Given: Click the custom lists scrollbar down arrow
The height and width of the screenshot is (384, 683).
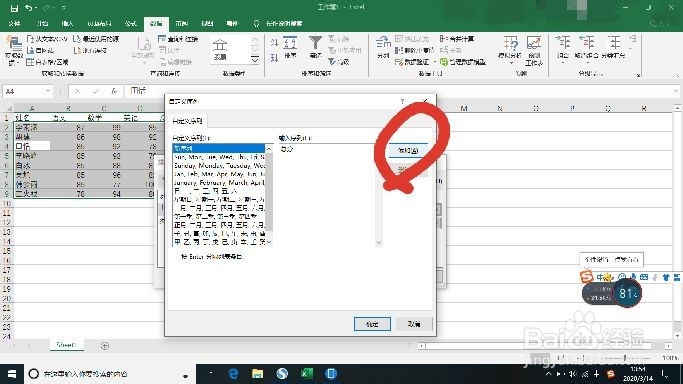Looking at the screenshot, I should [269, 242].
